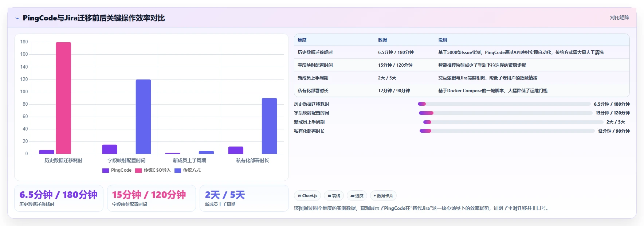Click the blue 传统方式 legend swatch
Screen dimensions: 644x226
pyautogui.click(x=178, y=171)
